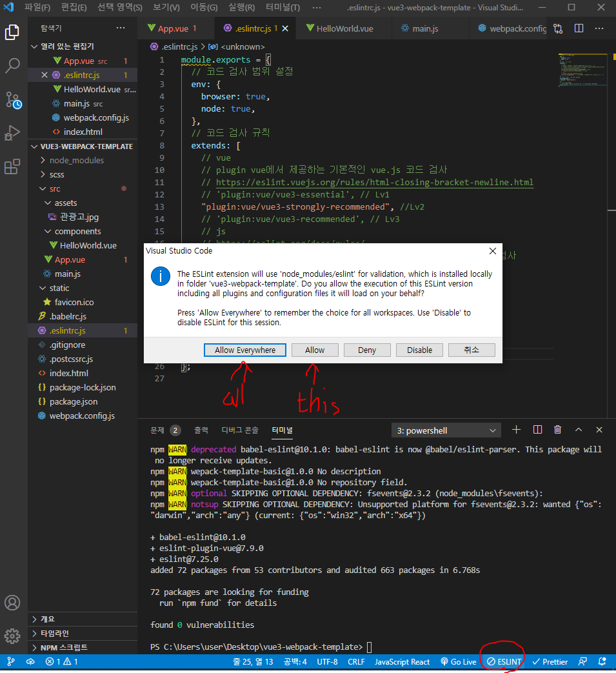Viewport: 616px width, 673px height.
Task: Open errors and warnings count in status bar
Action: [61, 661]
